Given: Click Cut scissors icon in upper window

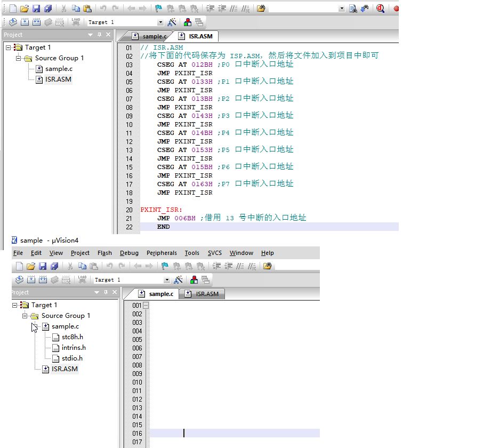Looking at the screenshot, I should tap(64, 9).
